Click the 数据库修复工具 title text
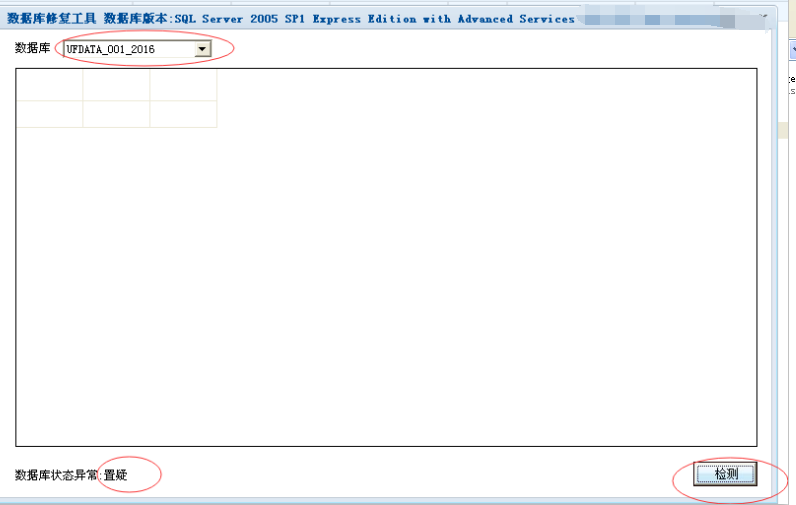 click(x=51, y=18)
